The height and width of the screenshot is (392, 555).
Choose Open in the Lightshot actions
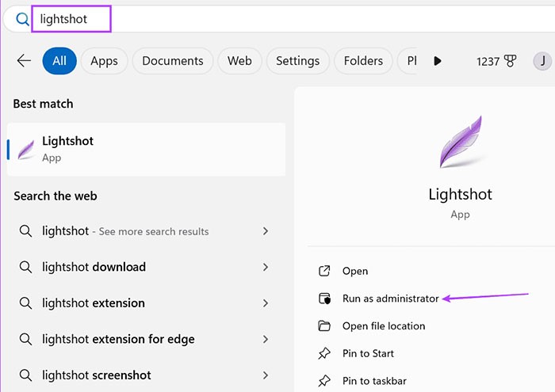point(355,271)
